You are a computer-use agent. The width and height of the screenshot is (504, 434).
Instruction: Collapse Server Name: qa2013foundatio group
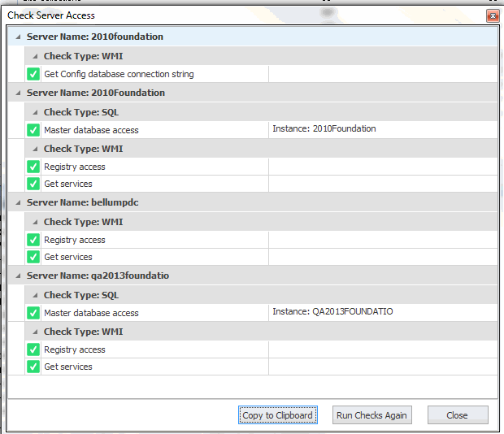(x=19, y=276)
